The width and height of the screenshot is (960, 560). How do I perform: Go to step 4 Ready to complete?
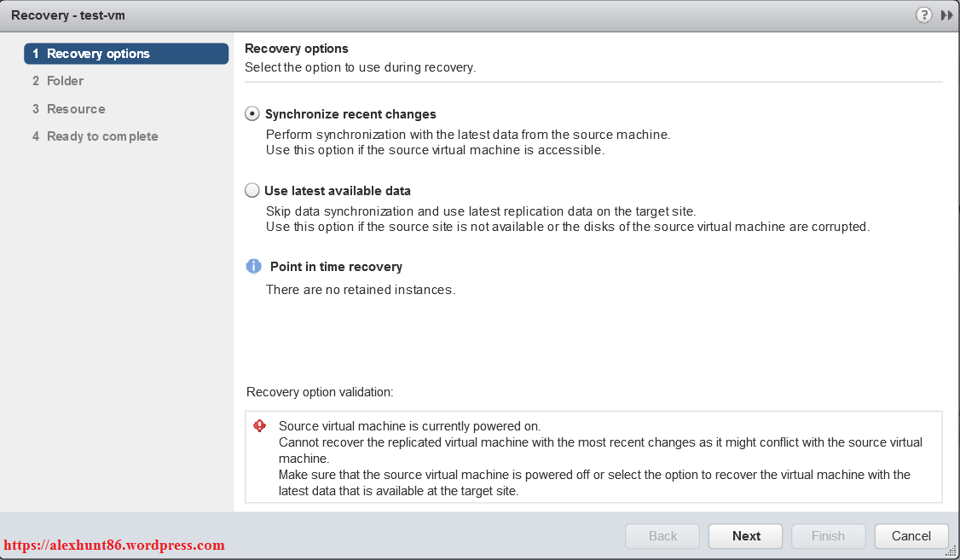point(102,136)
